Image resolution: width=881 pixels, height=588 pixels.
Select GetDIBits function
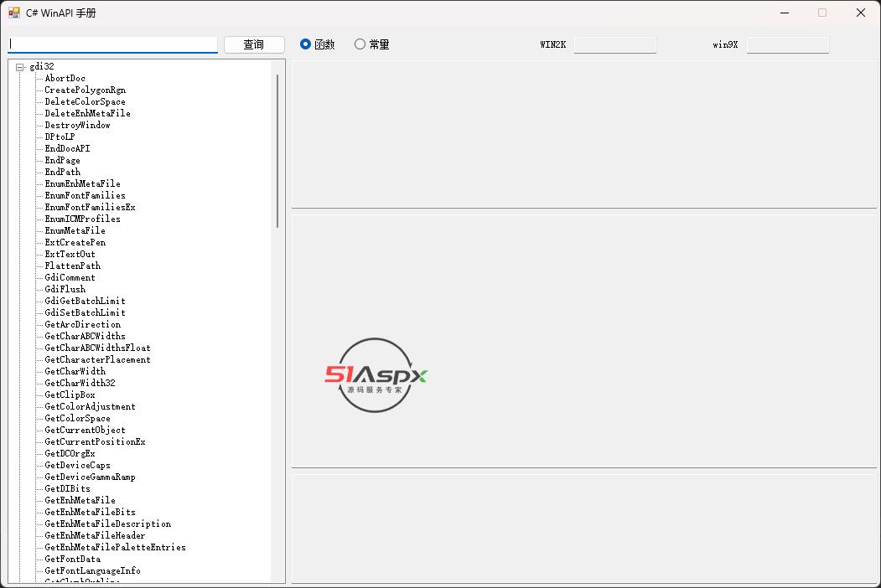click(67, 488)
